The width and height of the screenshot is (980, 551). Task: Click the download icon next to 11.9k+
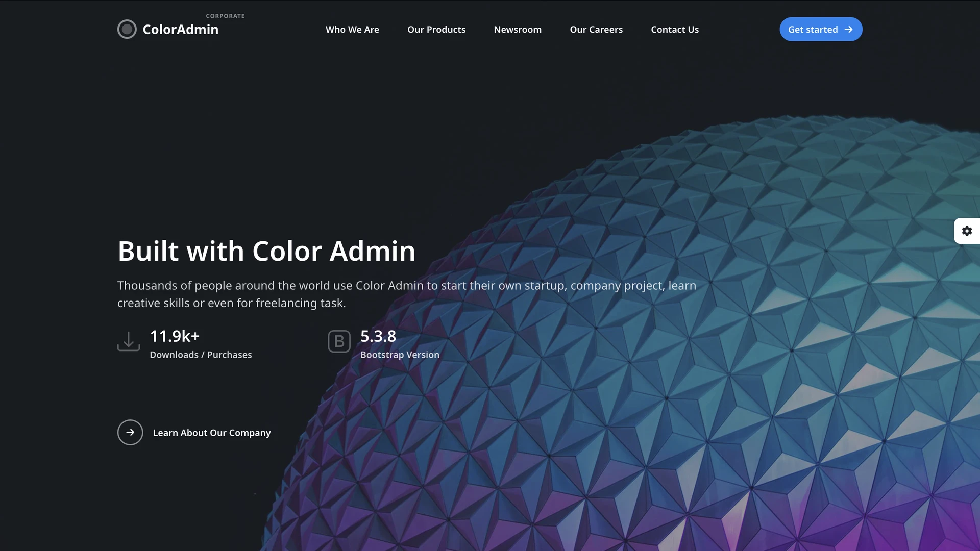pyautogui.click(x=129, y=341)
